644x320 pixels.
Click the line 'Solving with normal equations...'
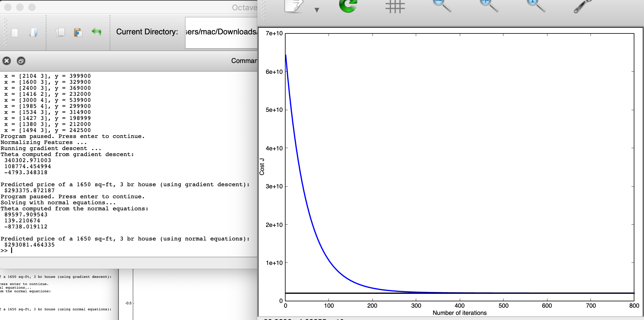pos(58,202)
